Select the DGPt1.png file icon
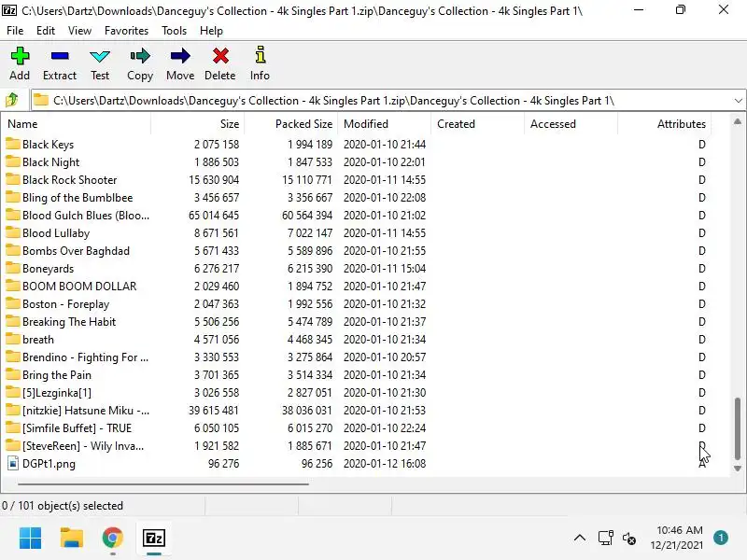The width and height of the screenshot is (747, 560). pos(13,463)
